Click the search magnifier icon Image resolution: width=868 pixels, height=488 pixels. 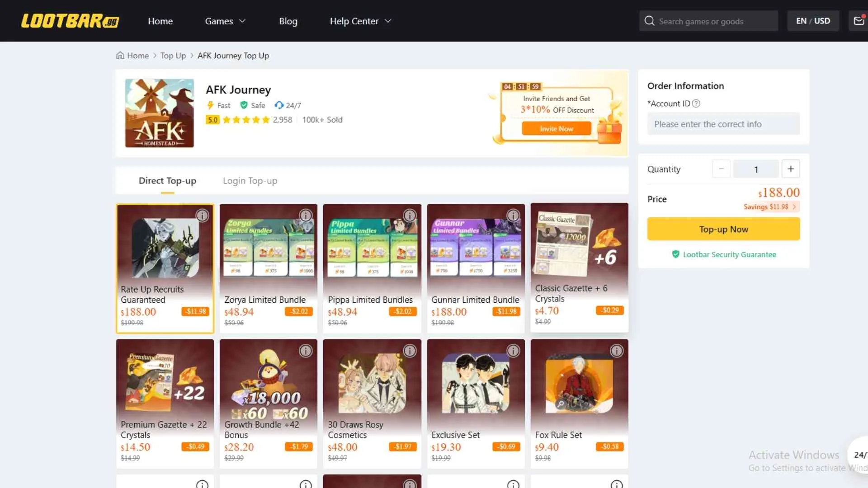click(649, 21)
